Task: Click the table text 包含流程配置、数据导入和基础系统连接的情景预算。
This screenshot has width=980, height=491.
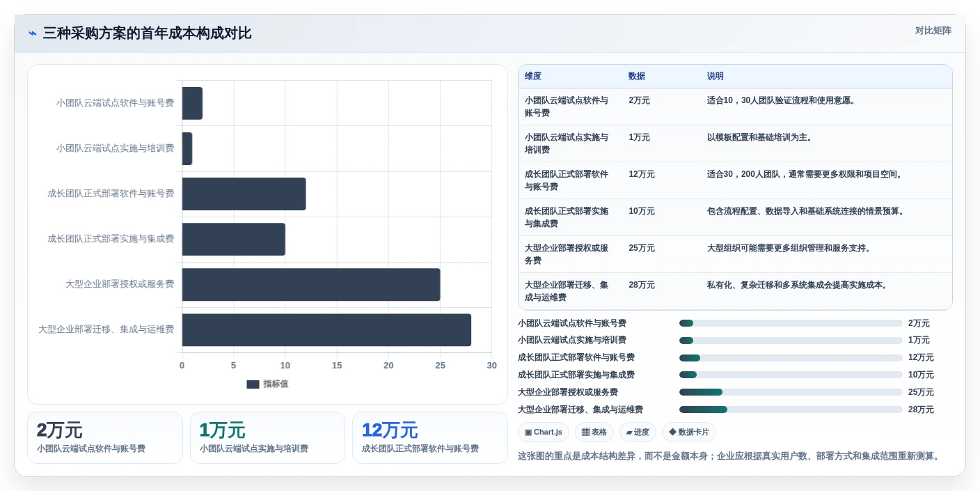Action: point(807,211)
